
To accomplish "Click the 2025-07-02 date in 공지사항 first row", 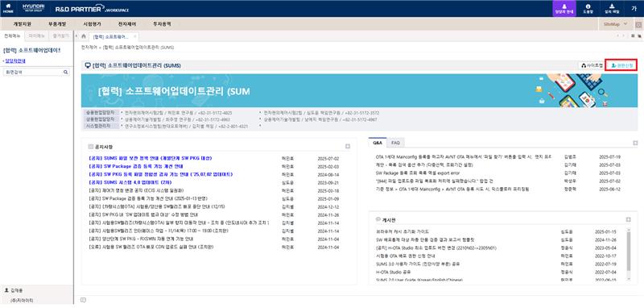I will point(328,158).
